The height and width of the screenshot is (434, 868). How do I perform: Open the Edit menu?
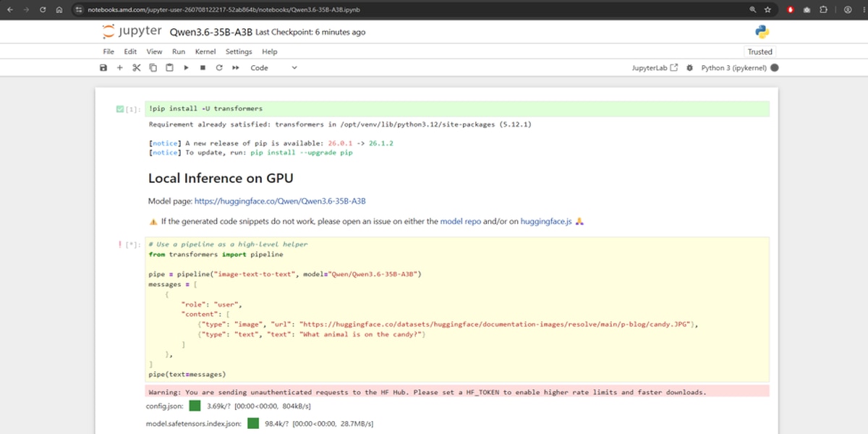coord(130,51)
